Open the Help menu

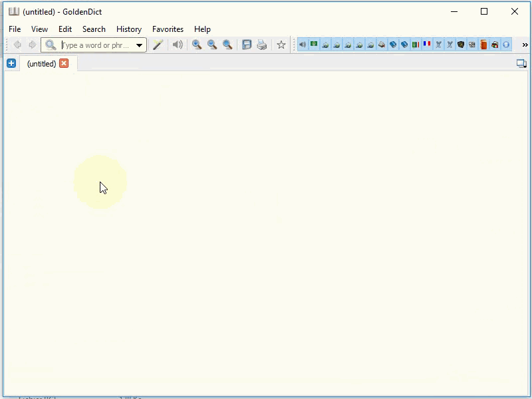[x=203, y=29]
